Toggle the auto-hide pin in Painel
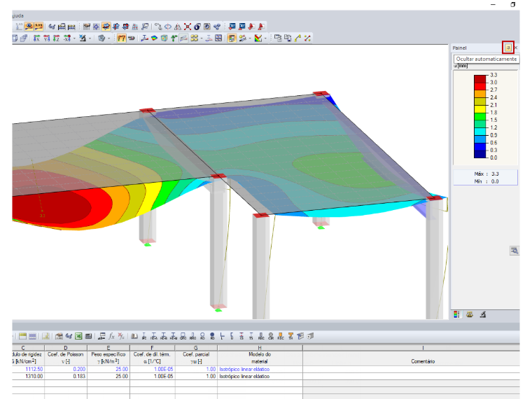 click(x=508, y=48)
